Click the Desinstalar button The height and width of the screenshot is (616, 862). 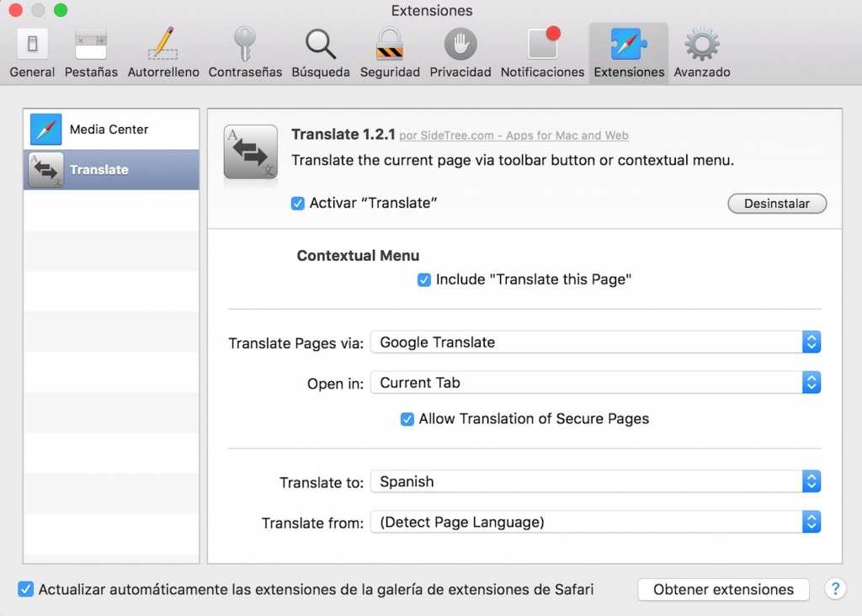[x=777, y=204]
